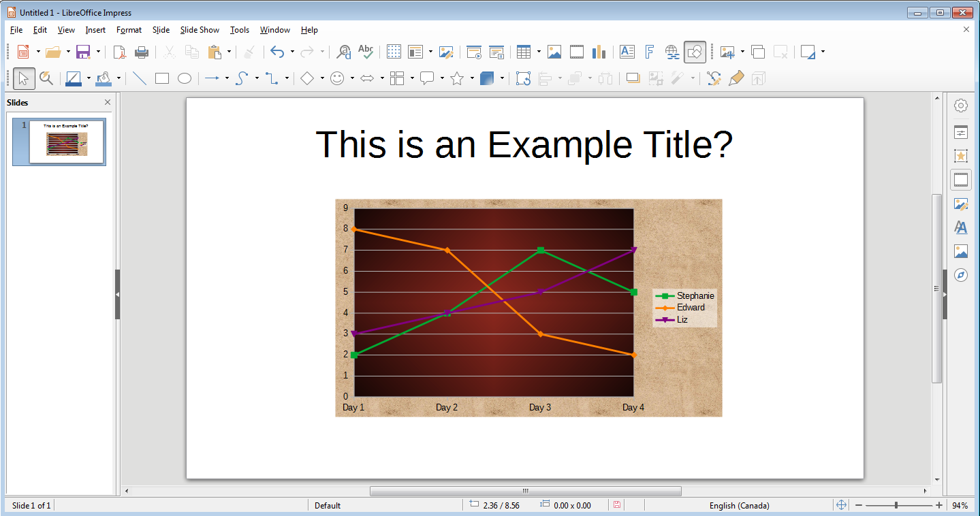This screenshot has width=980, height=516.
Task: Expand the Stars shapes dropdown arrow
Action: (472, 79)
